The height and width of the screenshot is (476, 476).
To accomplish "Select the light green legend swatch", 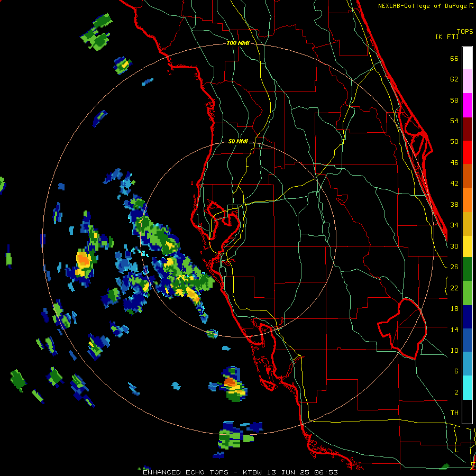I will click(x=467, y=293).
